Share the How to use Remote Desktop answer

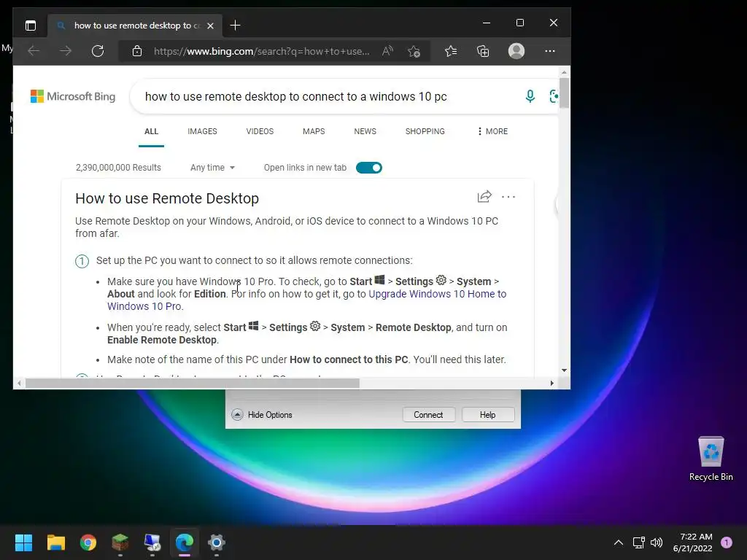click(x=484, y=197)
